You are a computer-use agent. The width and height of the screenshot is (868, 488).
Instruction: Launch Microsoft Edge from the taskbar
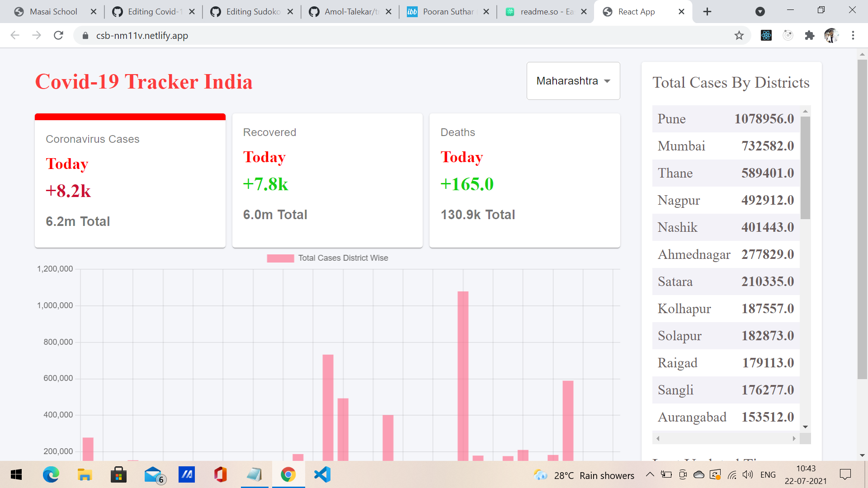pos(51,474)
